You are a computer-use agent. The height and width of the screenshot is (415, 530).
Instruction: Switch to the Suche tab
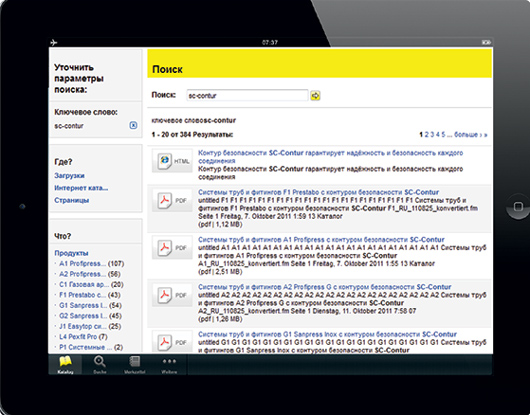point(99,365)
